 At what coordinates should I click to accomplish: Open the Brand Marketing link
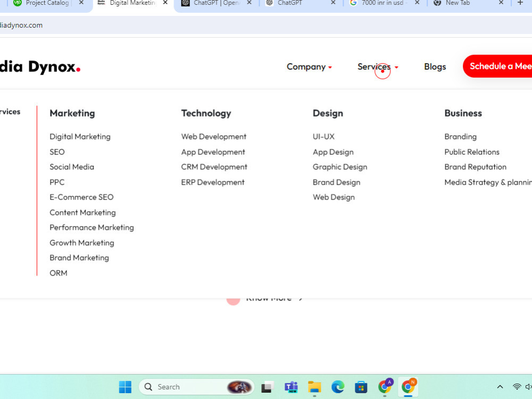(x=79, y=258)
